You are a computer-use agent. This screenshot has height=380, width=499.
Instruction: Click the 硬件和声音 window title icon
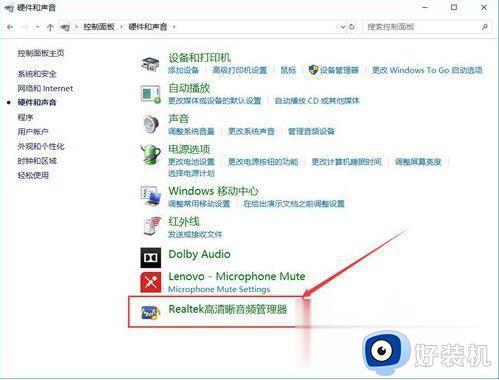9,8
